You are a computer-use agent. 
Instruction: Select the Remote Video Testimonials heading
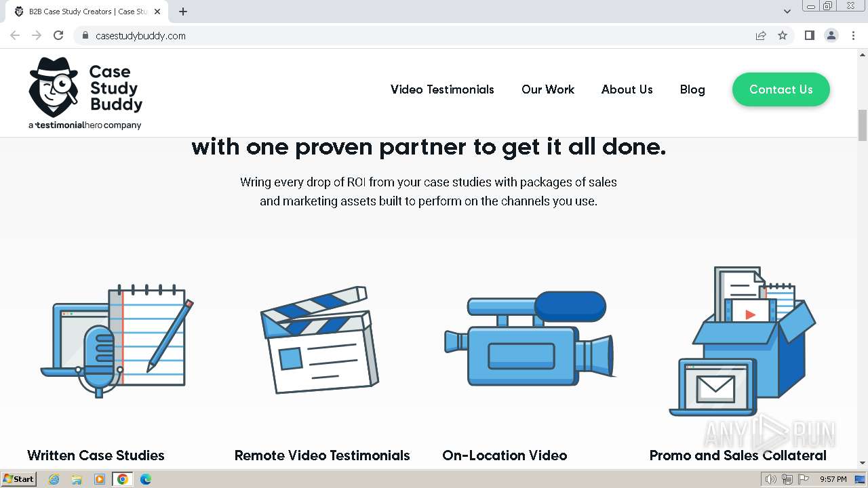click(x=322, y=455)
